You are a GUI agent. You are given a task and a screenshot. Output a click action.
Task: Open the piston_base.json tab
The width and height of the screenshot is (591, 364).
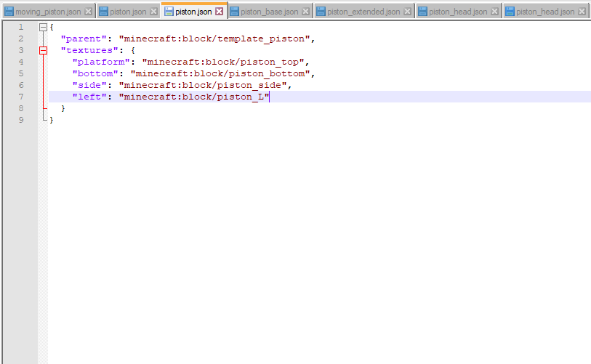[270, 12]
